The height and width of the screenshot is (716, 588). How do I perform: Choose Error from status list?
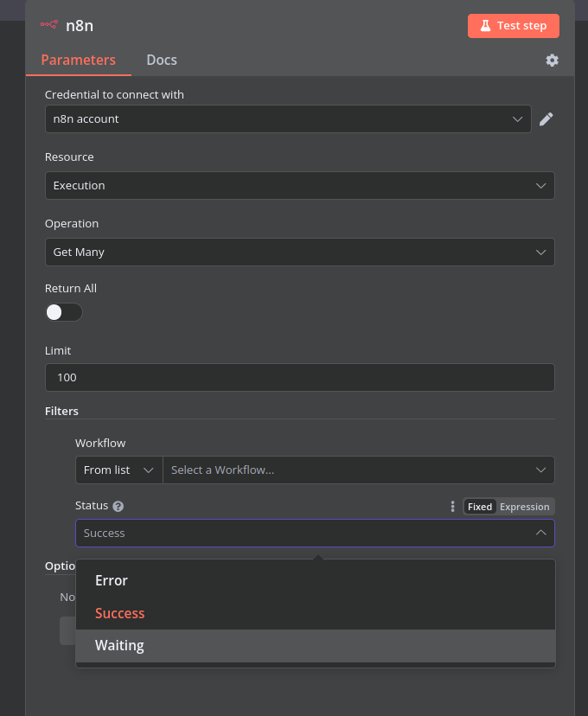coord(316,580)
